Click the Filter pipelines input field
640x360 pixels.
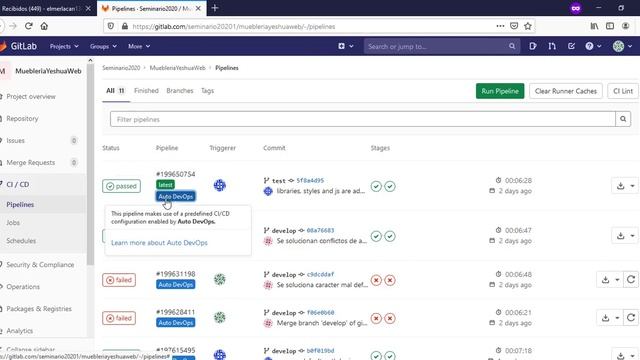(x=362, y=119)
